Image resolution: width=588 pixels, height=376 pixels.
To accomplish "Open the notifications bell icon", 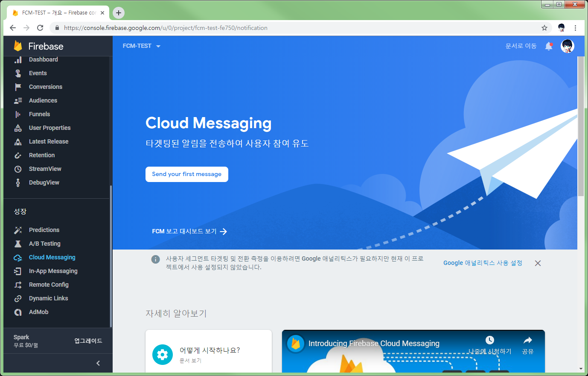I will click(549, 46).
